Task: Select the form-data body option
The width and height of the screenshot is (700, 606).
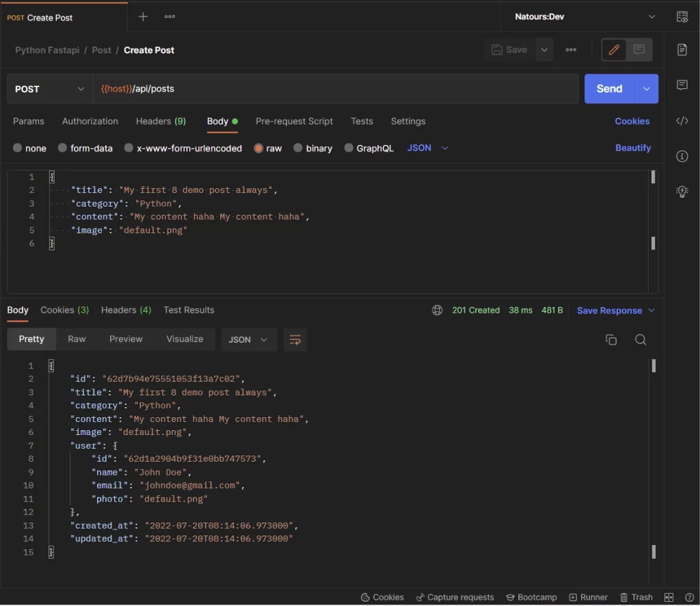Action: click(85, 148)
